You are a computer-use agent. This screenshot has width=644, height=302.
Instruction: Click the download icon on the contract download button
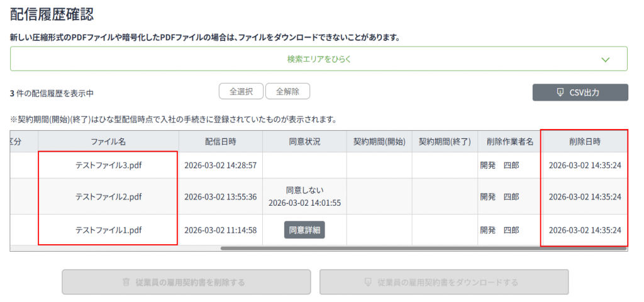pos(369,282)
